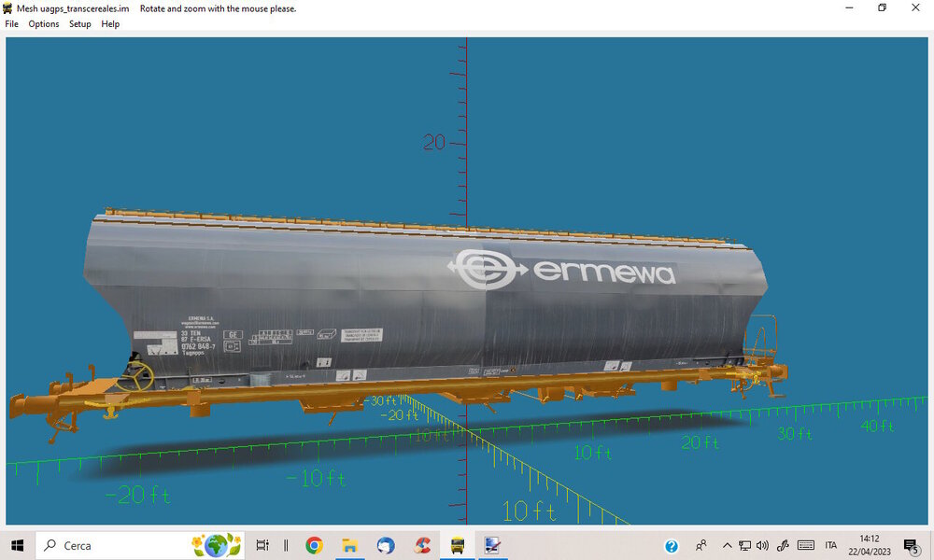
Task: Open the volume control tray icon
Action: [x=762, y=545]
